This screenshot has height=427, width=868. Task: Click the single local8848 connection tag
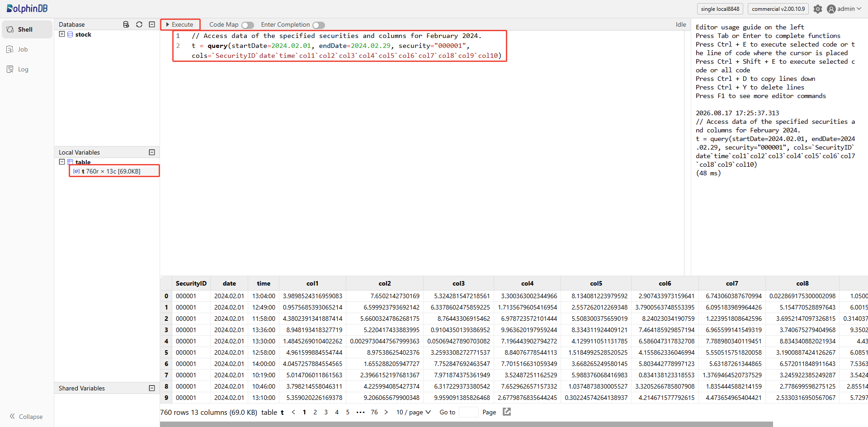tap(720, 9)
